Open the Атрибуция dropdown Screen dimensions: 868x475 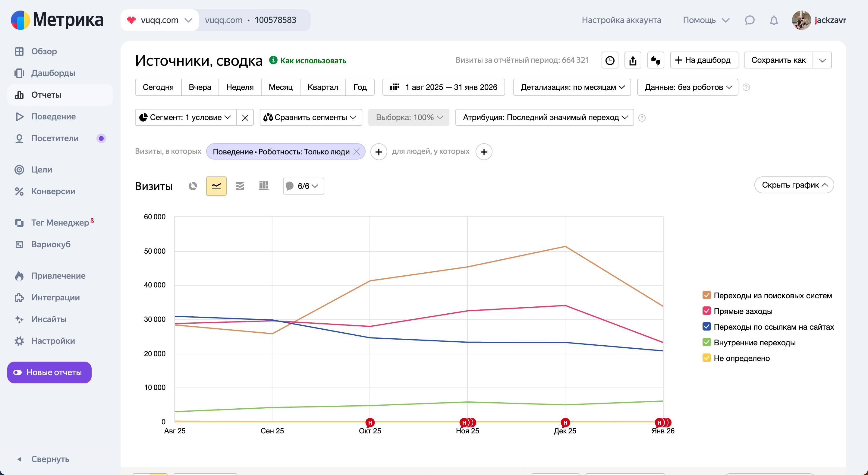(544, 117)
